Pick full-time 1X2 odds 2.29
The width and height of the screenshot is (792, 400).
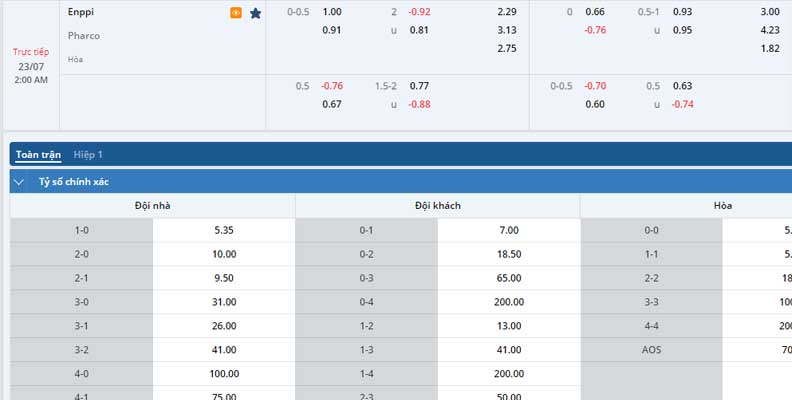click(x=507, y=12)
